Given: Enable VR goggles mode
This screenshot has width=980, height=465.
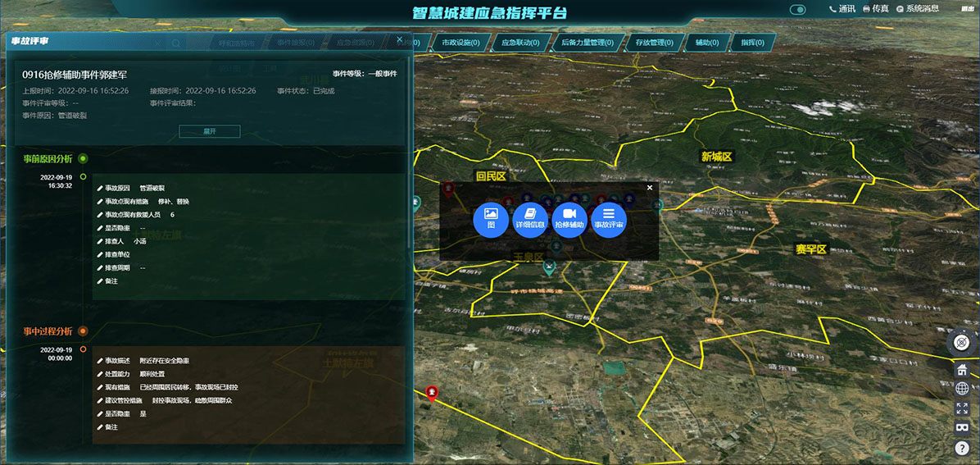Looking at the screenshot, I should (x=962, y=427).
